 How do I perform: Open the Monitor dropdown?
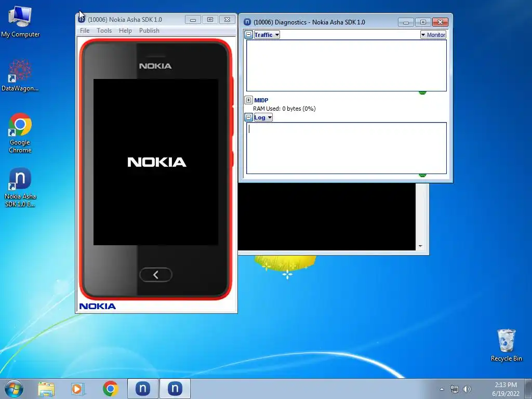(x=433, y=35)
